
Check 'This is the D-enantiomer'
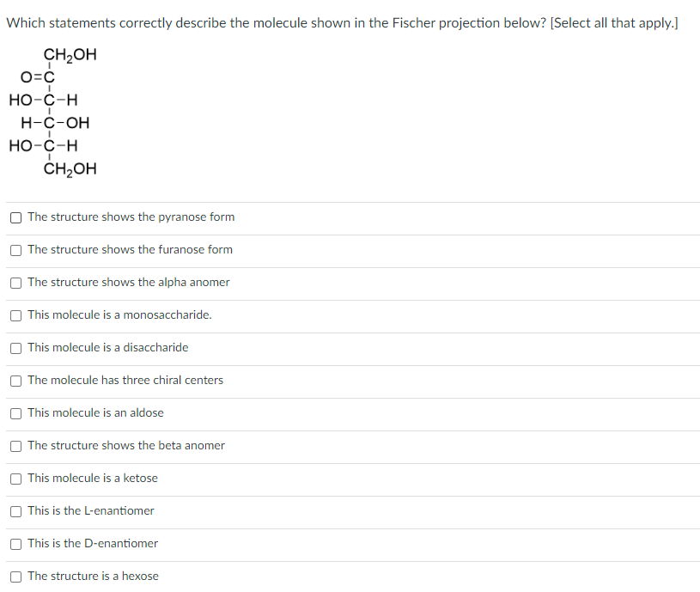pos(15,544)
